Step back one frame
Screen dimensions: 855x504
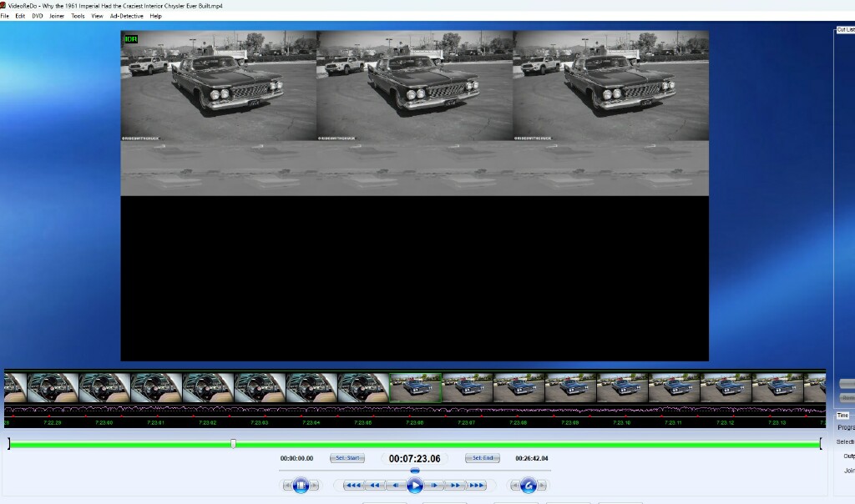pyautogui.click(x=395, y=485)
